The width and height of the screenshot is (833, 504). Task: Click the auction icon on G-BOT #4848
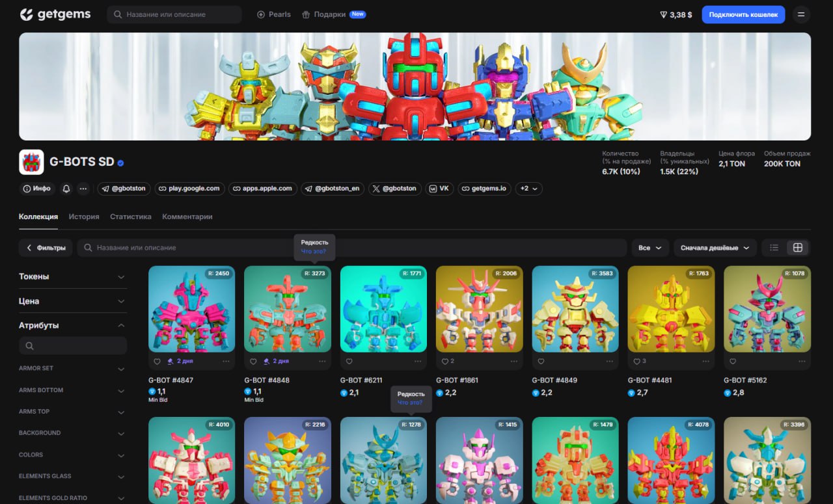[x=267, y=361]
